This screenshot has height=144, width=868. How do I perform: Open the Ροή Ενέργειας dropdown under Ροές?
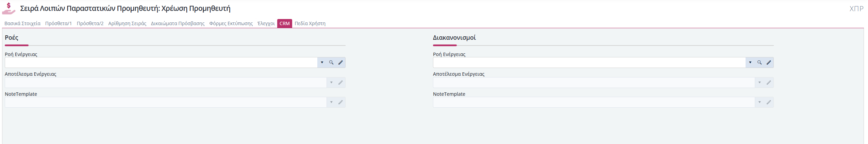coord(322,62)
